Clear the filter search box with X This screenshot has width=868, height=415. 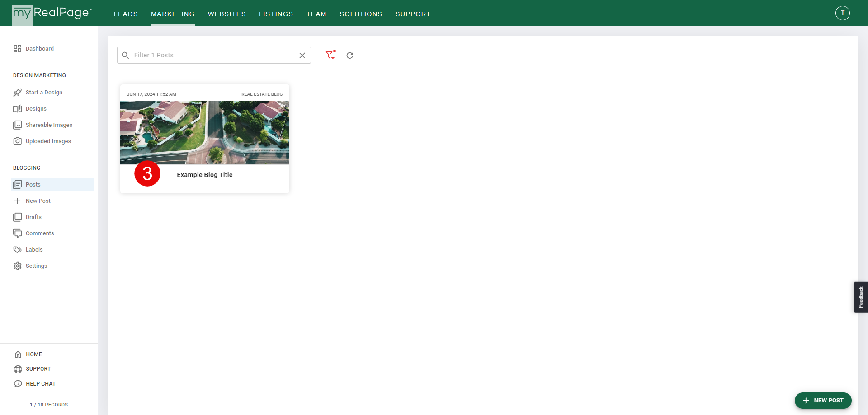coord(302,56)
